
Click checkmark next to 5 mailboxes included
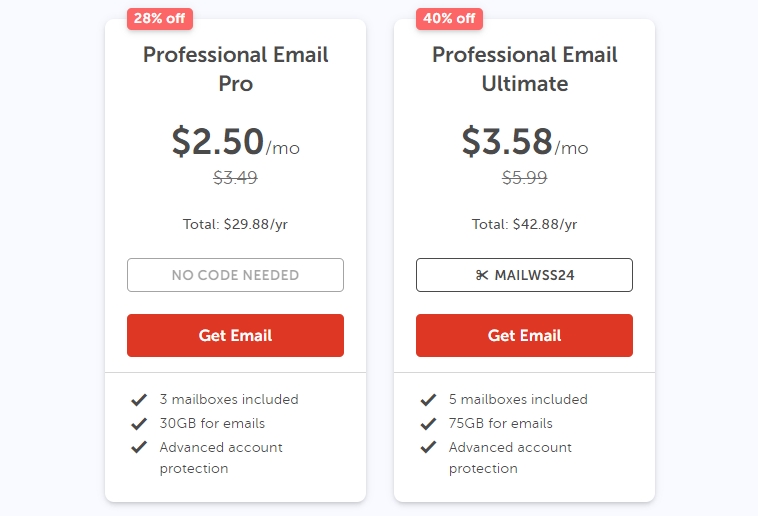[x=428, y=399]
